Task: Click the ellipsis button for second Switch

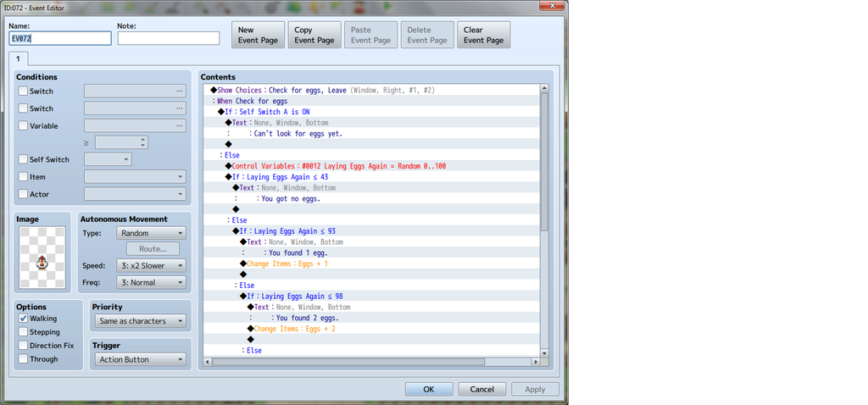Action: 179,108
